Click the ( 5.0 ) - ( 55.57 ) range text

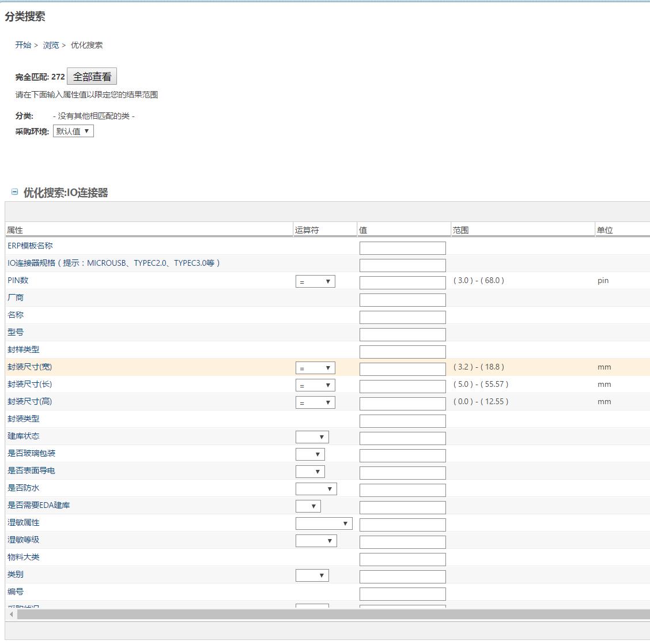click(x=481, y=384)
